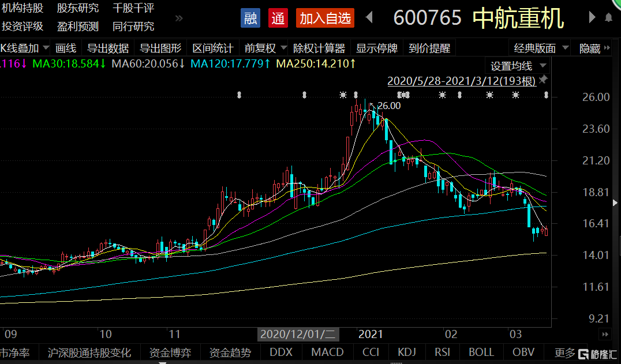This screenshot has width=621, height=364.
Task: Click MA120:17.779 indicator label
Action: pos(230,63)
